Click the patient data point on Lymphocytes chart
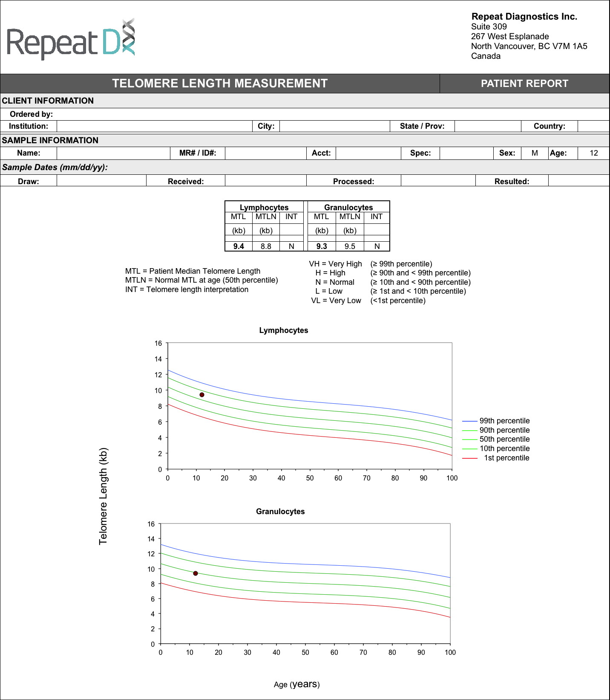 coord(202,395)
